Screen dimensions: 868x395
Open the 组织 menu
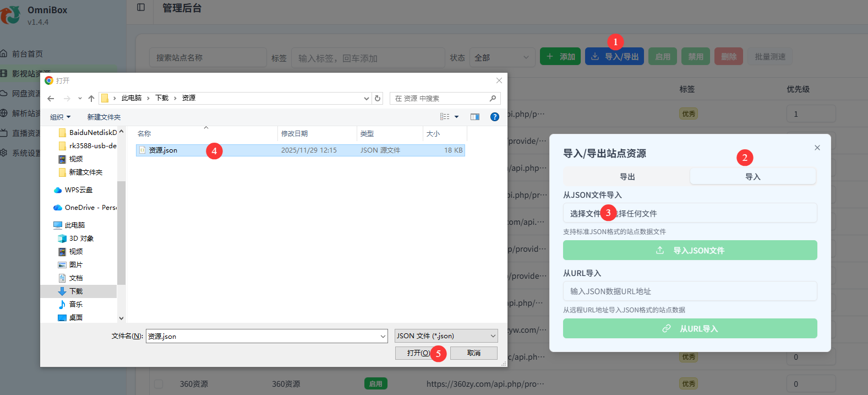(60, 117)
